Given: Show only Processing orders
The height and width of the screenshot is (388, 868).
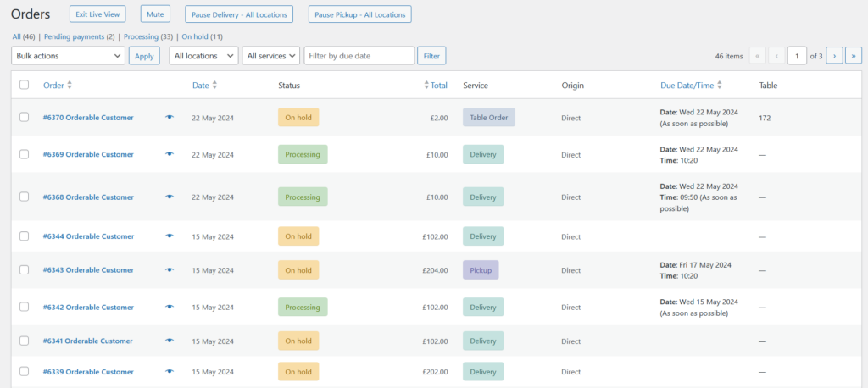Looking at the screenshot, I should tap(141, 37).
